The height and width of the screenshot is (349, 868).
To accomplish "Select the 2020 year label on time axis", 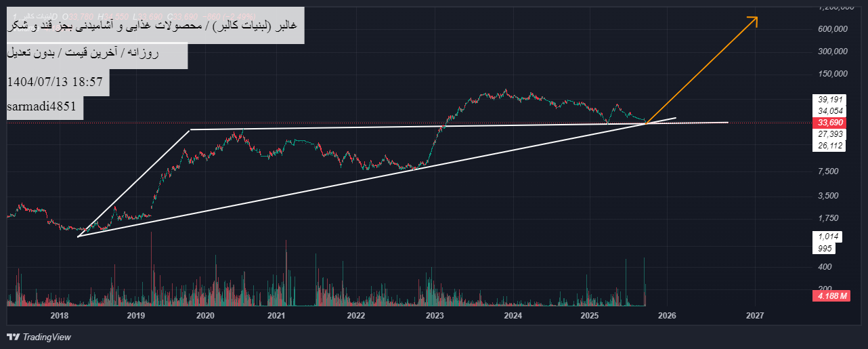I will click(205, 315).
